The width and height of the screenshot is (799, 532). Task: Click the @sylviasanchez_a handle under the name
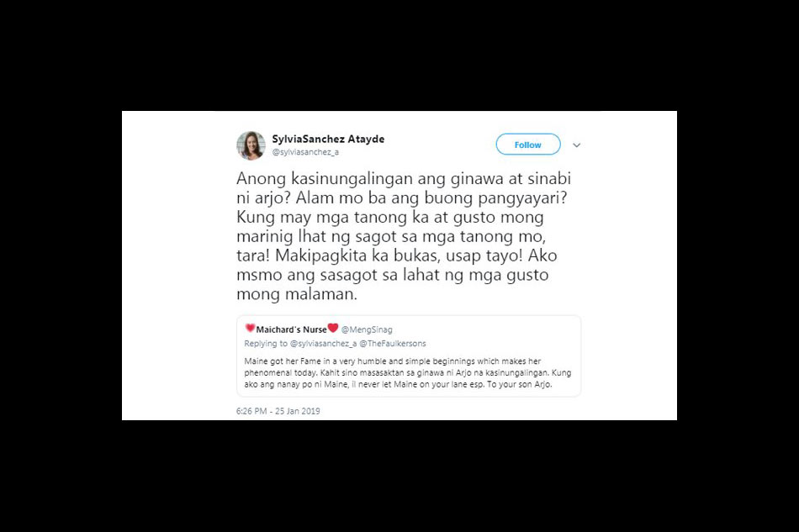coord(305,152)
